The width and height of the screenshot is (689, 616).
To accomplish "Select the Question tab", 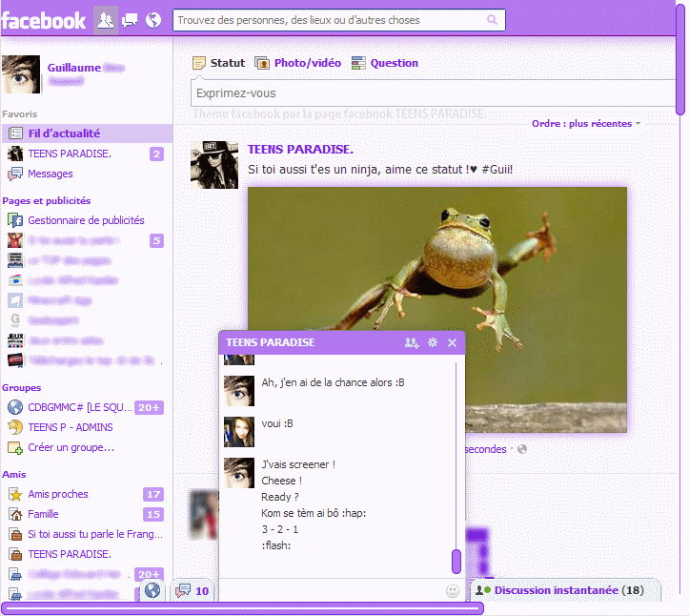I will (x=385, y=63).
